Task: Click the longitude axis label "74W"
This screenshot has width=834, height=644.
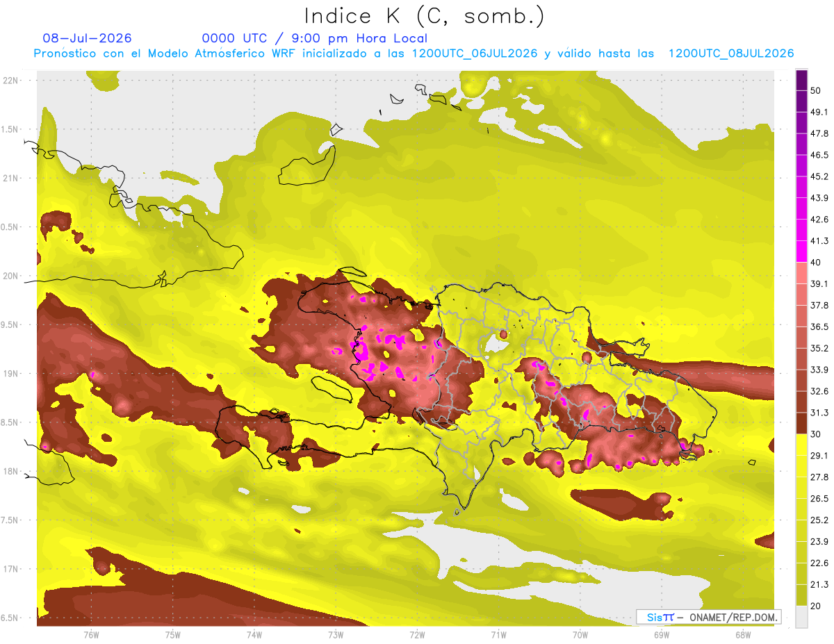Action: tap(254, 634)
